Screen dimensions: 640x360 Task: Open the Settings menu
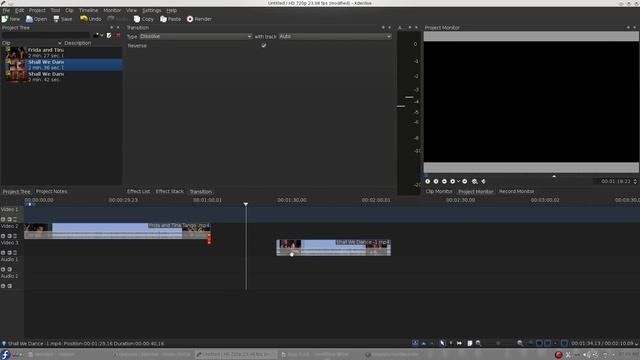151,10
